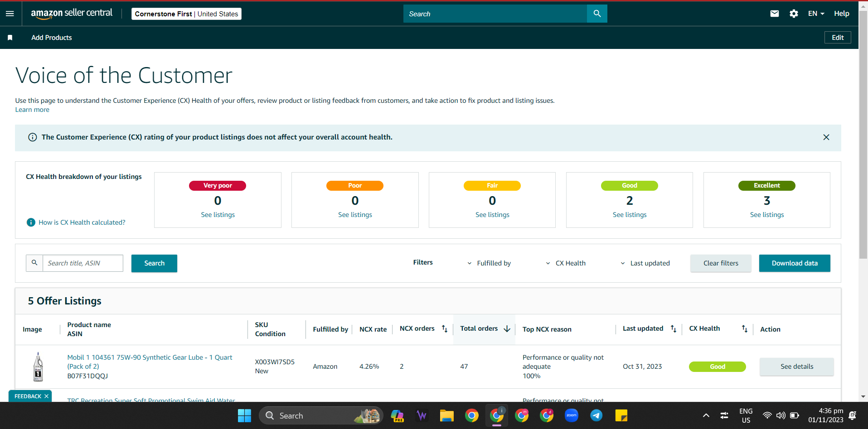Click the page's vertical scrollbar
This screenshot has height=429, width=868.
tap(863, 136)
